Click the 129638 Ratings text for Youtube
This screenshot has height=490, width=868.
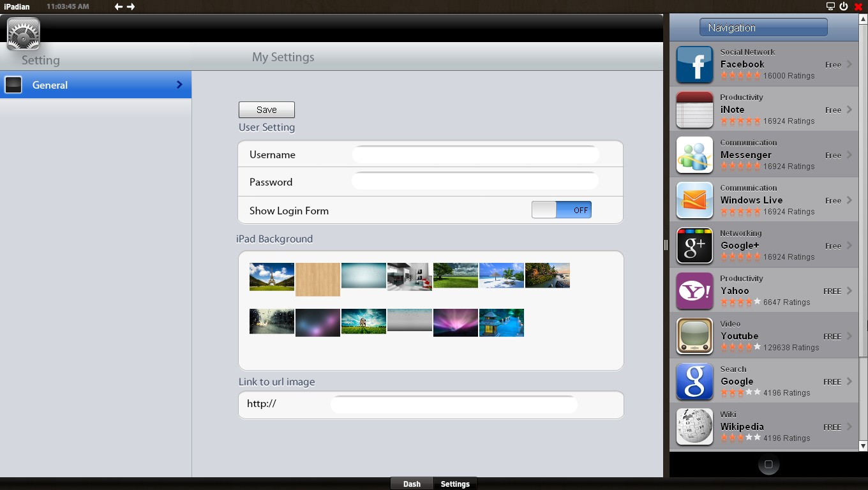[x=791, y=348]
